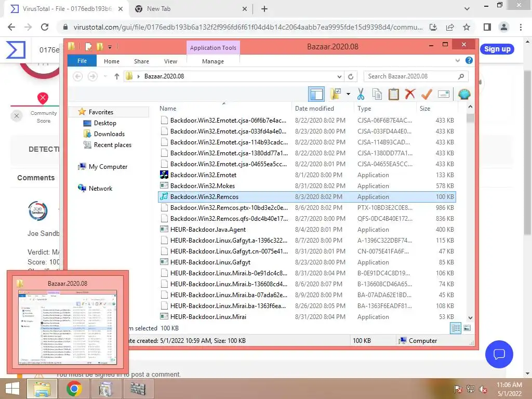
Task: Click the muted volume tray icon
Action: (x=483, y=389)
